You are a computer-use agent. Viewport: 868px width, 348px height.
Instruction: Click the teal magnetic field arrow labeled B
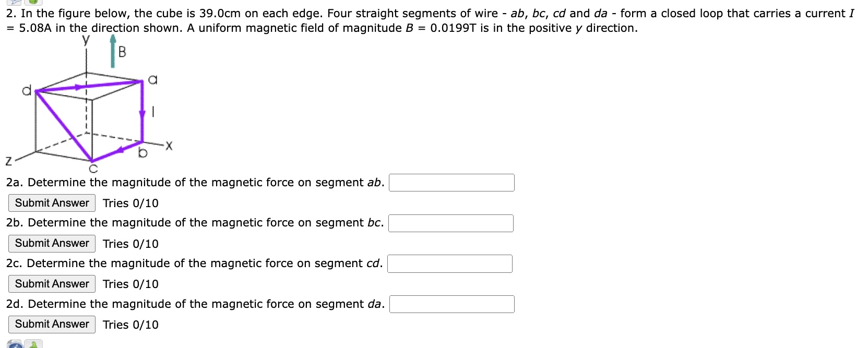coord(112,51)
